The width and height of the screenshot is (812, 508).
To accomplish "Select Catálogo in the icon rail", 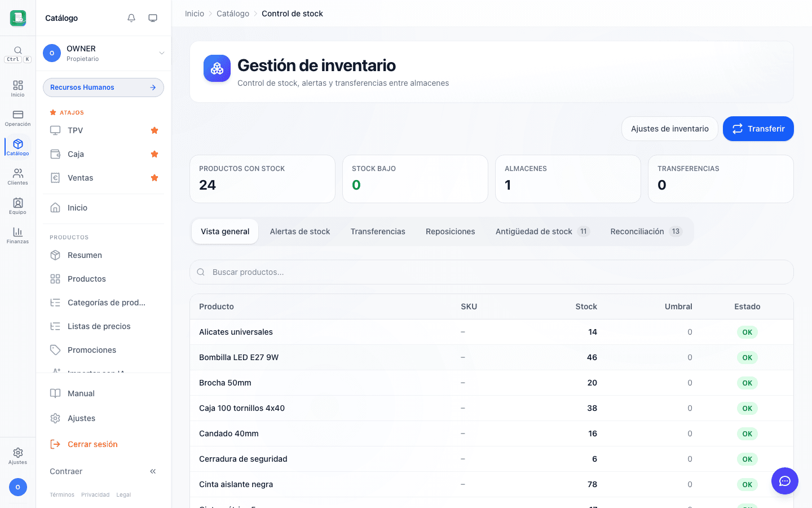I will point(18,147).
